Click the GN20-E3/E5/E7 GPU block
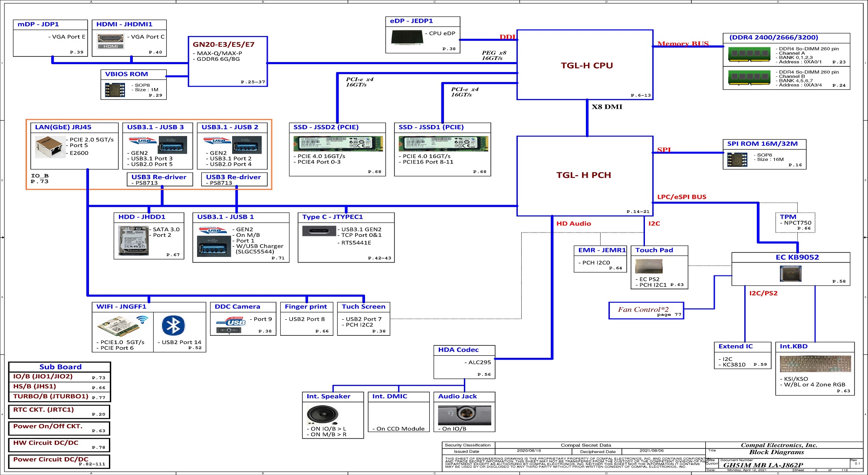This screenshot has width=868, height=475. 228,62
